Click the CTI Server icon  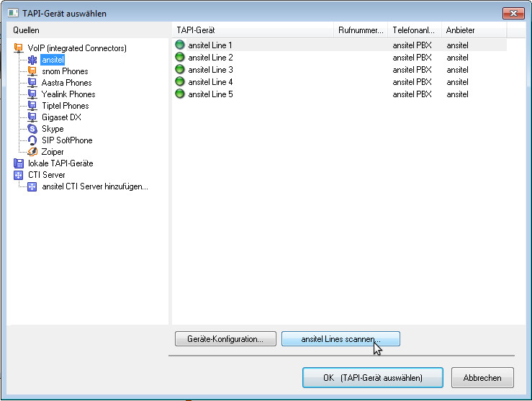(18, 175)
